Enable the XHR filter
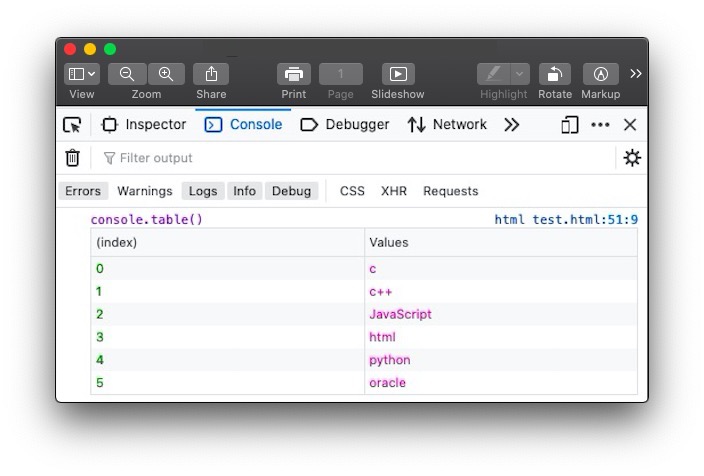Image resolution: width=704 pixels, height=476 pixels. pyautogui.click(x=394, y=191)
